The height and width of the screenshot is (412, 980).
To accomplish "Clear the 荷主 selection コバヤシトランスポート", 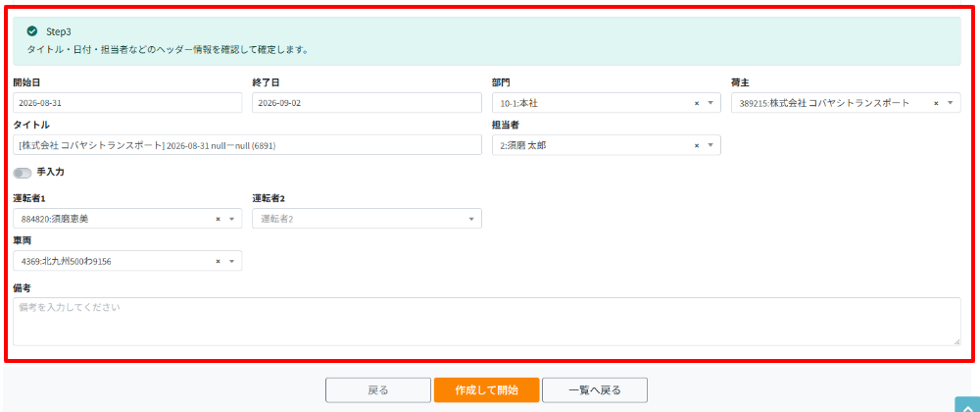I will (936, 103).
